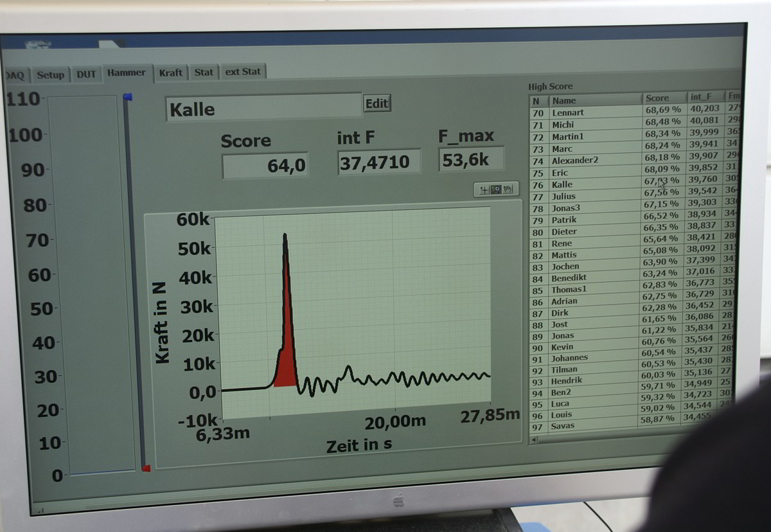Click the int F value 37,4710 field
The height and width of the screenshot is (532, 771).
click(379, 162)
